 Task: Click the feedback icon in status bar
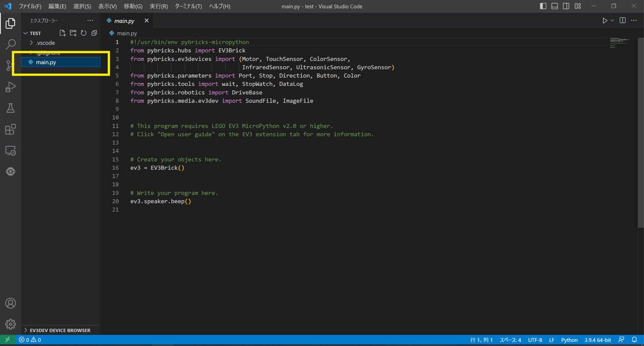(x=621, y=340)
